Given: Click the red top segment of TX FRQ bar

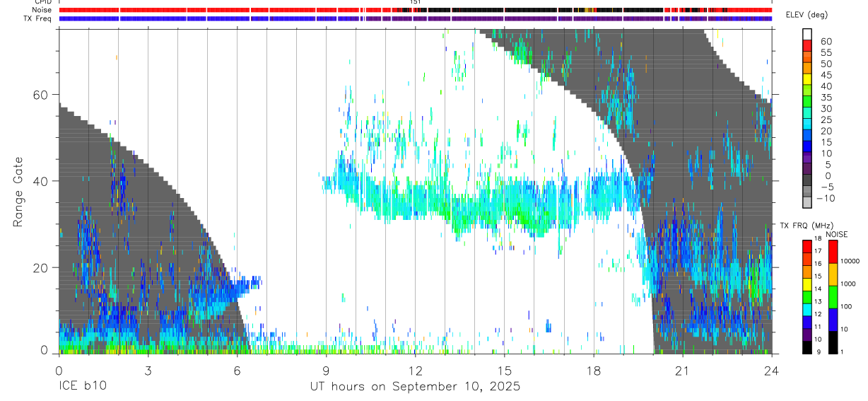Looking at the screenshot, I should click(807, 246).
